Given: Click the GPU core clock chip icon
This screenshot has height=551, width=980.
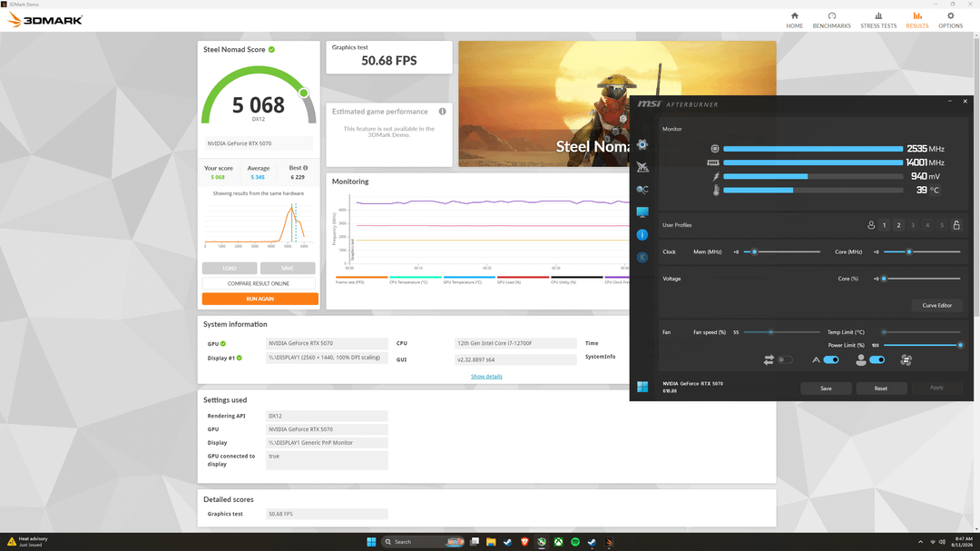Looking at the screenshot, I should pos(715,149).
